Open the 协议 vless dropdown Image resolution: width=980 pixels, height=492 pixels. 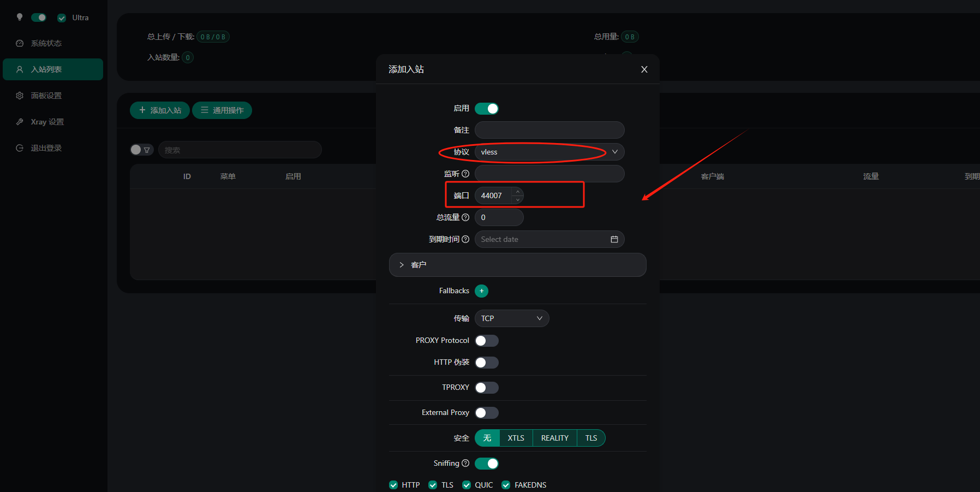click(549, 152)
